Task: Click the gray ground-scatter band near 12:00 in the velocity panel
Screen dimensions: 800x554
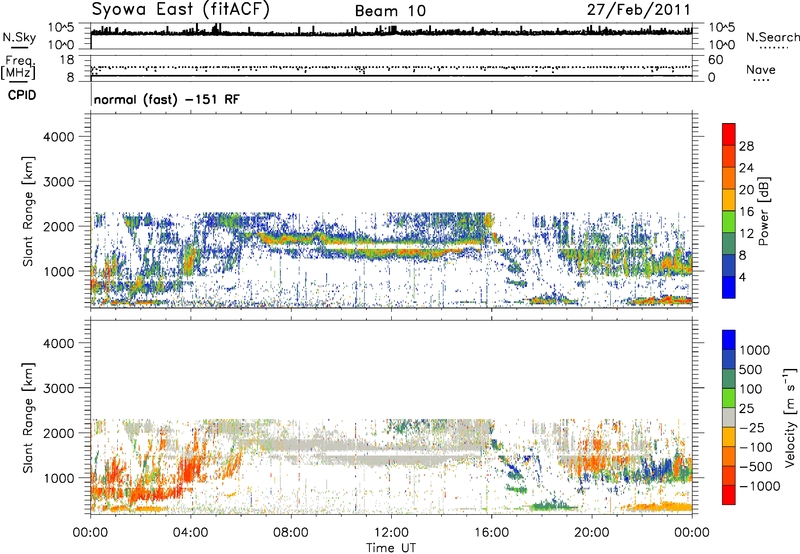Action: [x=391, y=462]
